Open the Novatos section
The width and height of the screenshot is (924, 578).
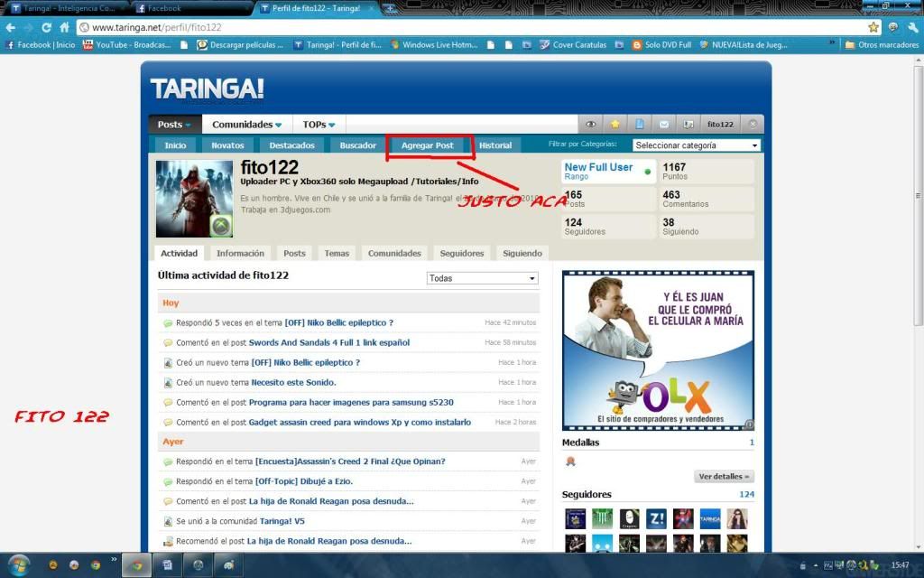227,145
